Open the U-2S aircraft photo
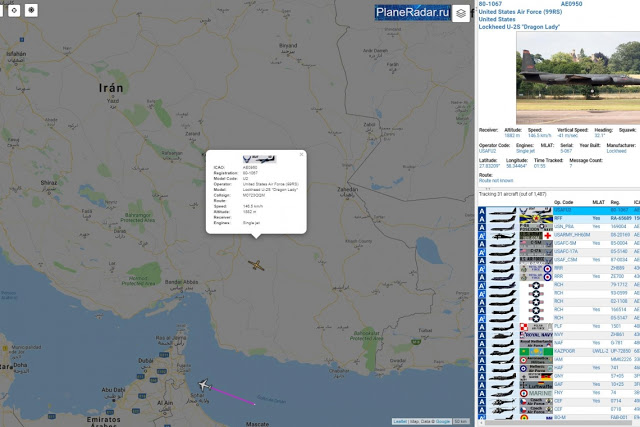640x427 pixels. 578,78
